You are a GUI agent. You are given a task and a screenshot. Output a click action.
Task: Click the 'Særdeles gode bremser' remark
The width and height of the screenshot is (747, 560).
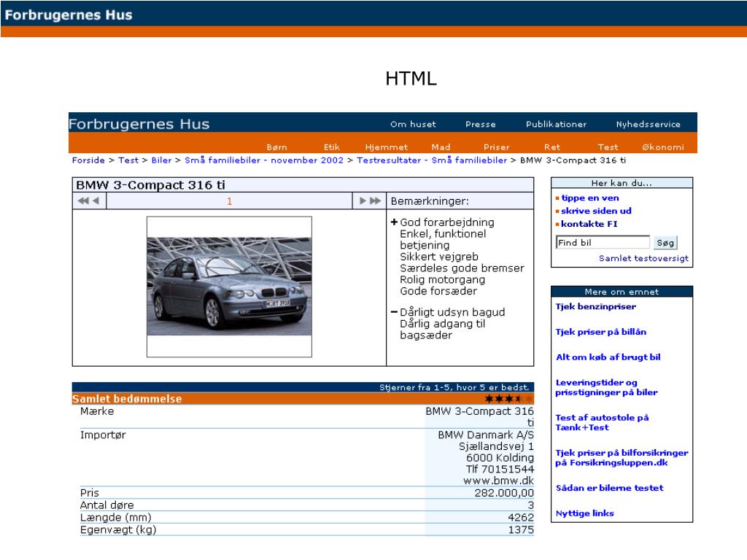[462, 268]
